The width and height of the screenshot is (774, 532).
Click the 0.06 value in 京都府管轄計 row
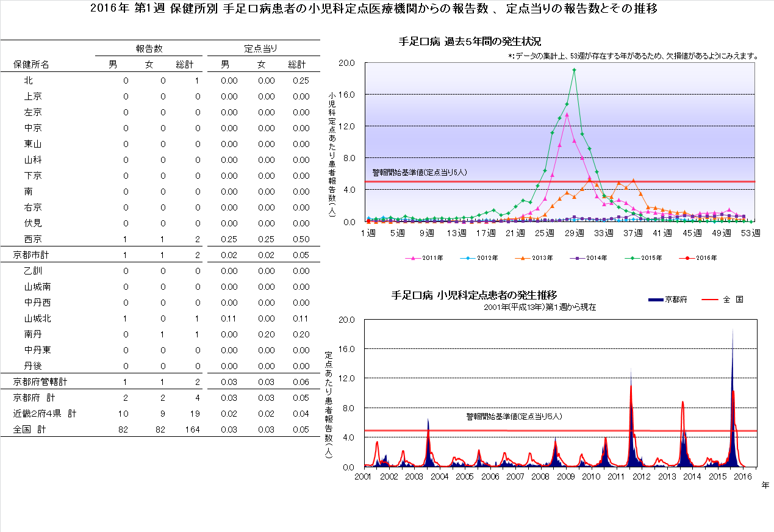click(x=301, y=382)
